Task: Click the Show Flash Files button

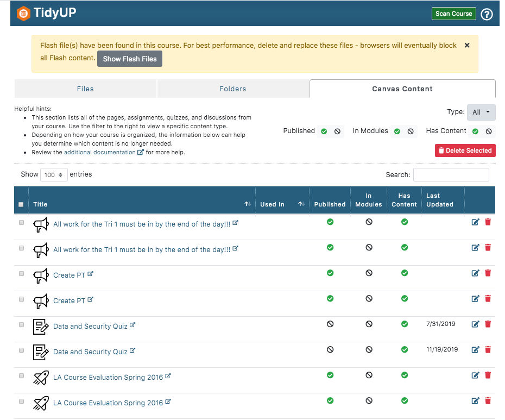Action: [x=130, y=59]
